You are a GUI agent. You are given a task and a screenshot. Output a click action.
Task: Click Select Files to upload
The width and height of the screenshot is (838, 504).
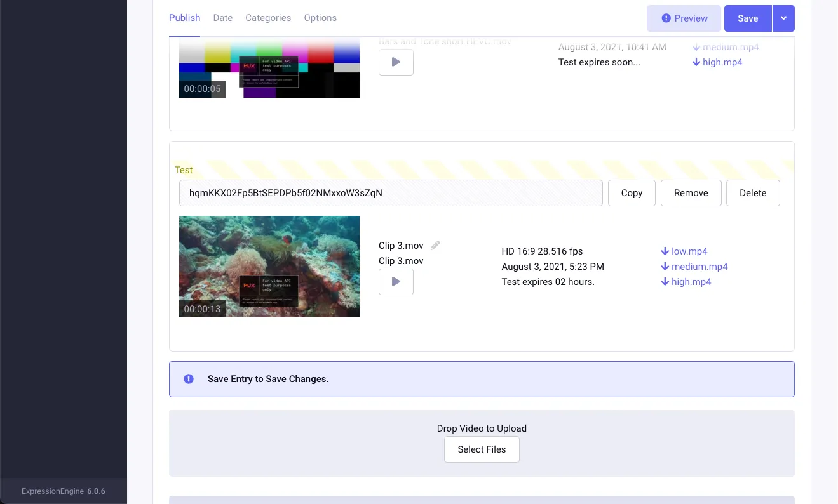point(482,449)
